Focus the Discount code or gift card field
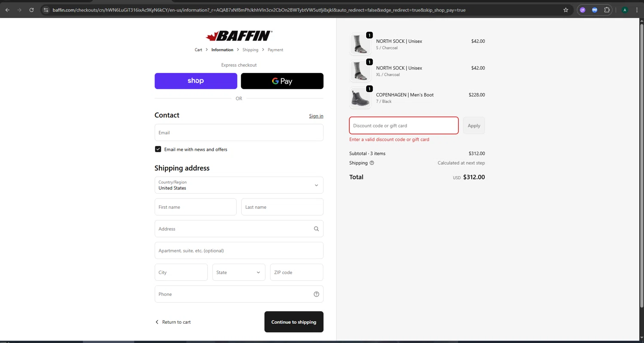 (x=404, y=126)
